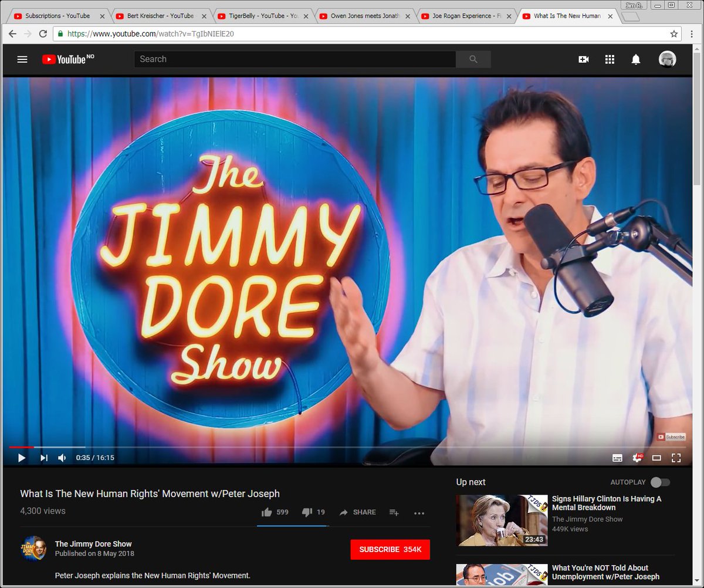
Task: Like the video with thumbs up
Action: tap(275, 512)
